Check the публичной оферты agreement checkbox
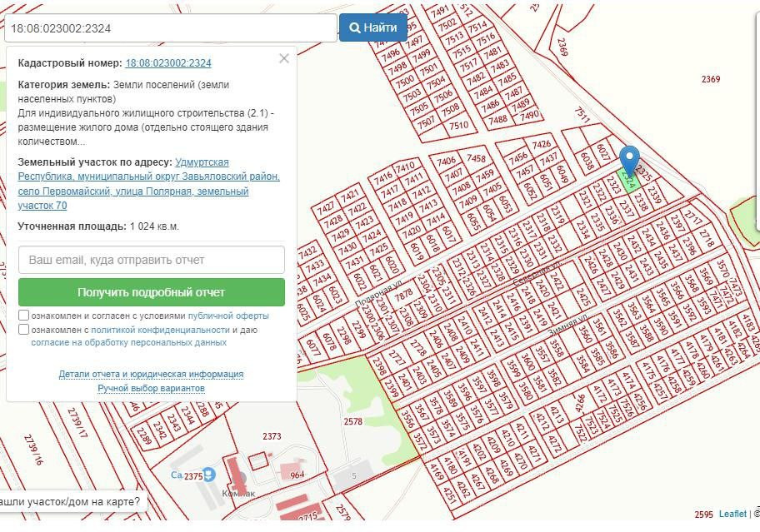 point(24,316)
